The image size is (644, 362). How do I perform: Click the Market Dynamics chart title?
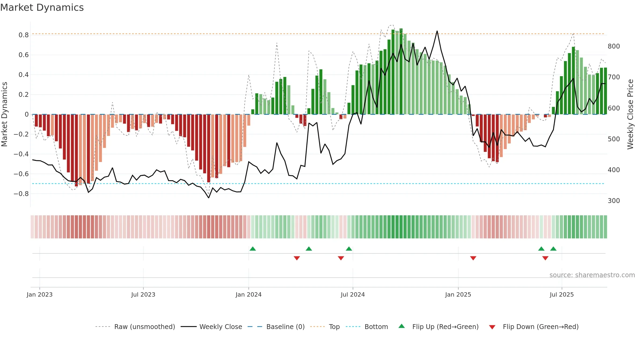[42, 8]
